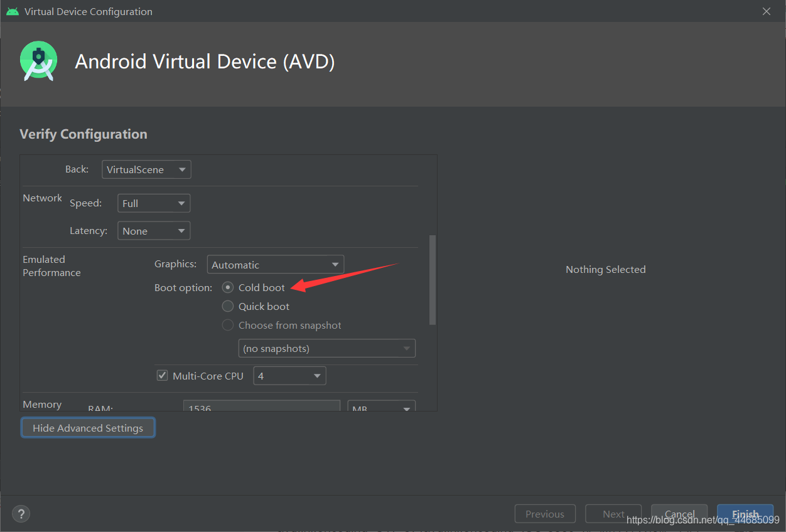Click the Android icon in title bar
This screenshot has width=786, height=532.
(12, 11)
